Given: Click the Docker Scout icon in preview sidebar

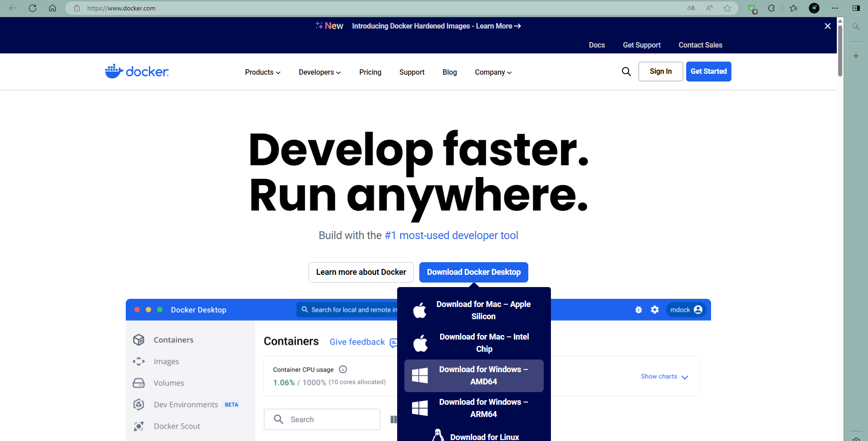Looking at the screenshot, I should tap(139, 426).
